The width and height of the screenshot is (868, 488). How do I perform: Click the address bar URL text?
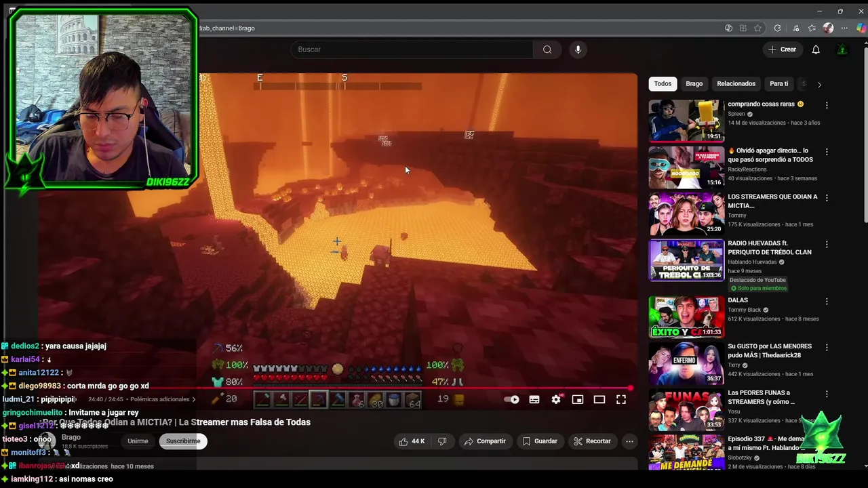click(x=226, y=28)
